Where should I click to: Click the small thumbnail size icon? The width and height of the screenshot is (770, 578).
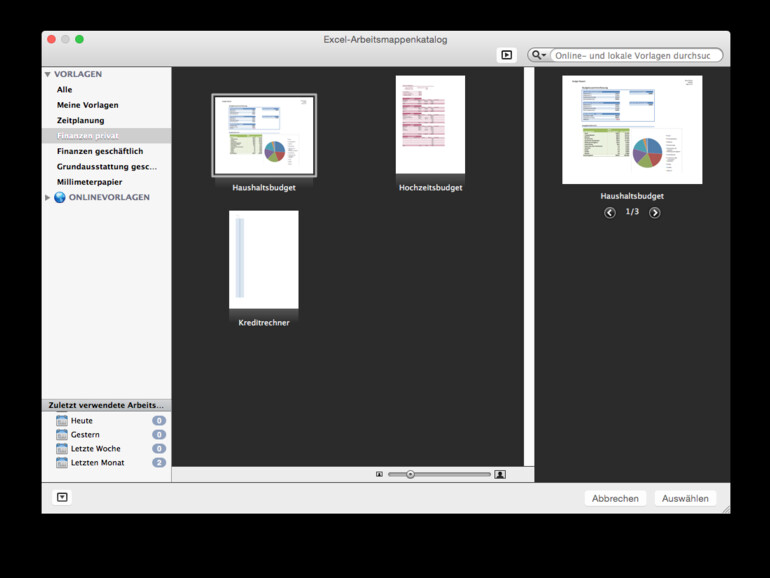click(x=379, y=474)
